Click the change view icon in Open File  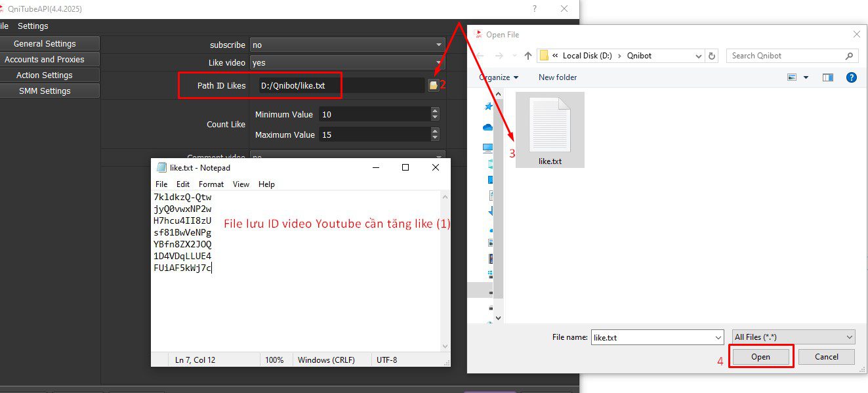coord(792,77)
